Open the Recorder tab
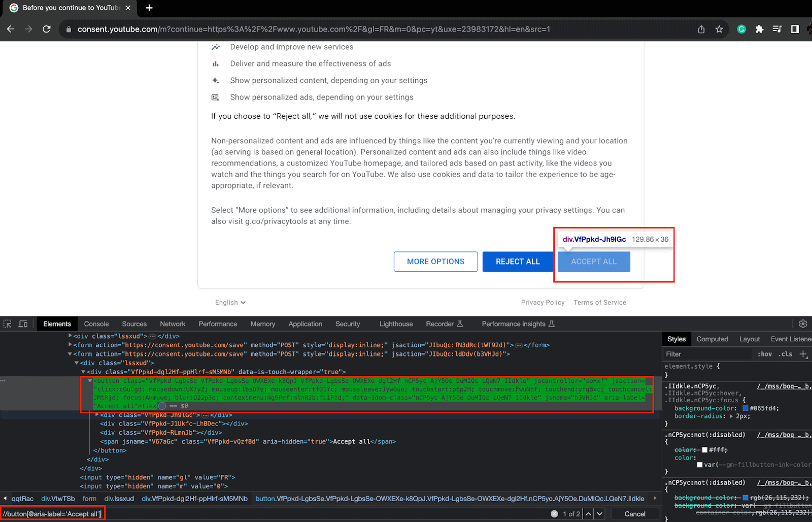The height and width of the screenshot is (522, 812). [445, 323]
